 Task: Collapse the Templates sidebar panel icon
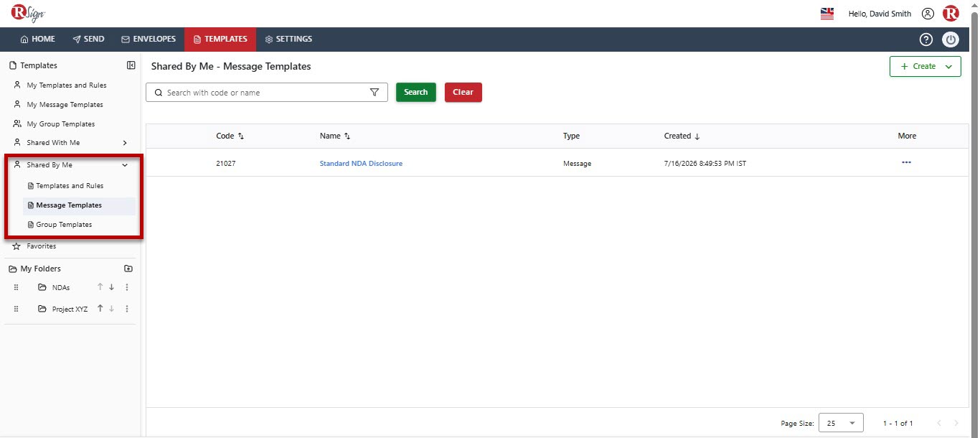tap(131, 65)
